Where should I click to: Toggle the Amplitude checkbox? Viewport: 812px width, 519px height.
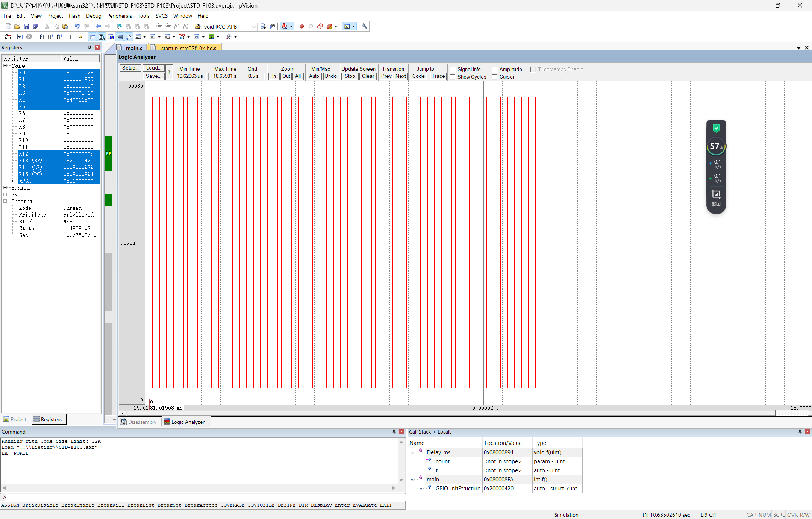(495, 70)
